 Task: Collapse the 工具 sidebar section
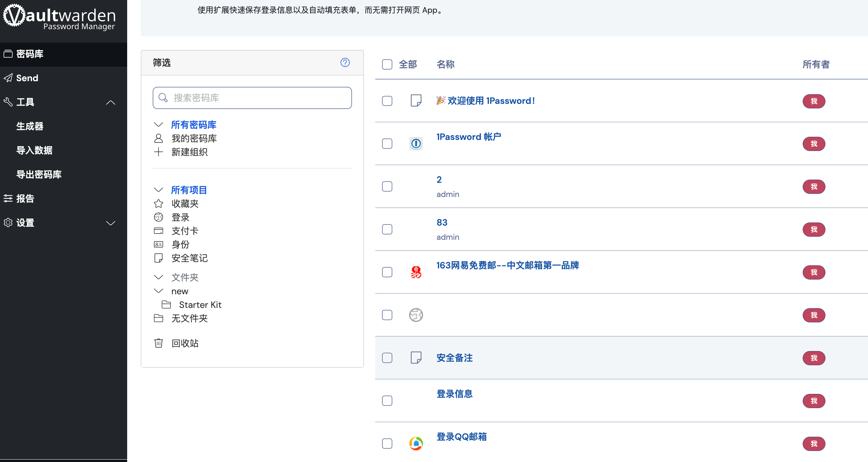coord(110,102)
